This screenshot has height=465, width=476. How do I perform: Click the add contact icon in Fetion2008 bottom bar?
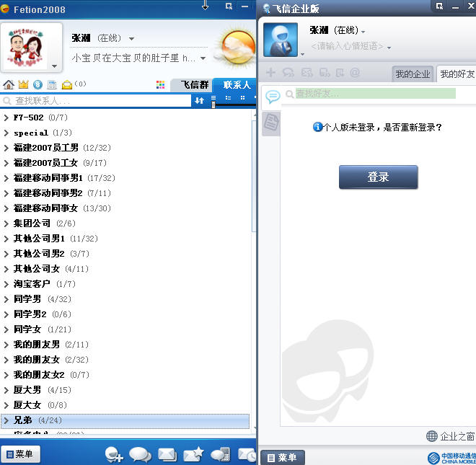[114, 455]
